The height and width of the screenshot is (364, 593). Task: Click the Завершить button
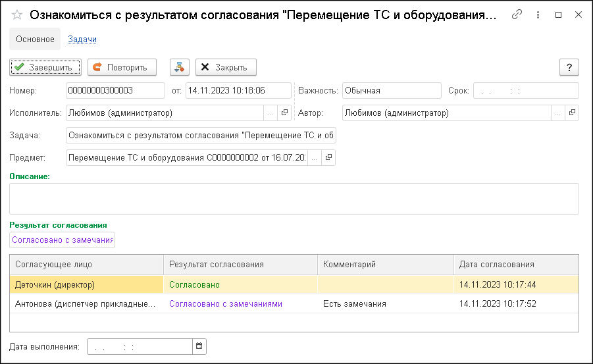(45, 67)
